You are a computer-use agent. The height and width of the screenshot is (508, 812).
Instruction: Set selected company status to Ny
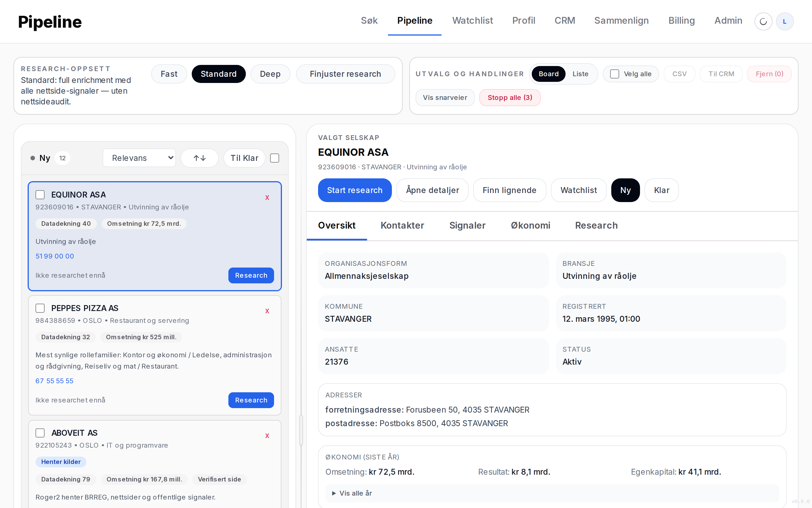(625, 190)
